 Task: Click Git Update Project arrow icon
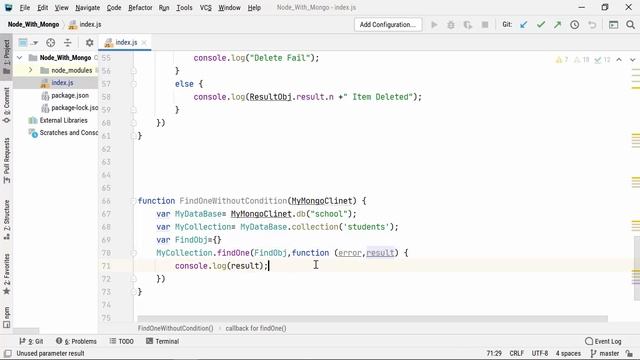524,25
